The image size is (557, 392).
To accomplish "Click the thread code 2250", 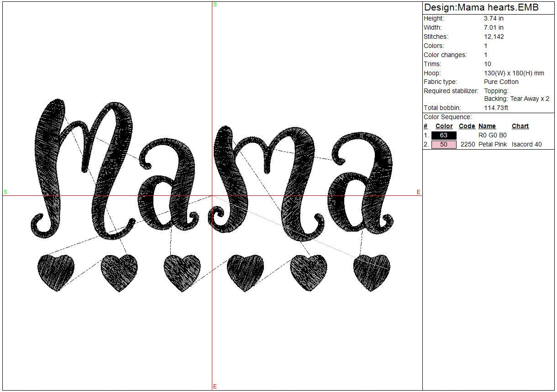I will tap(468, 145).
